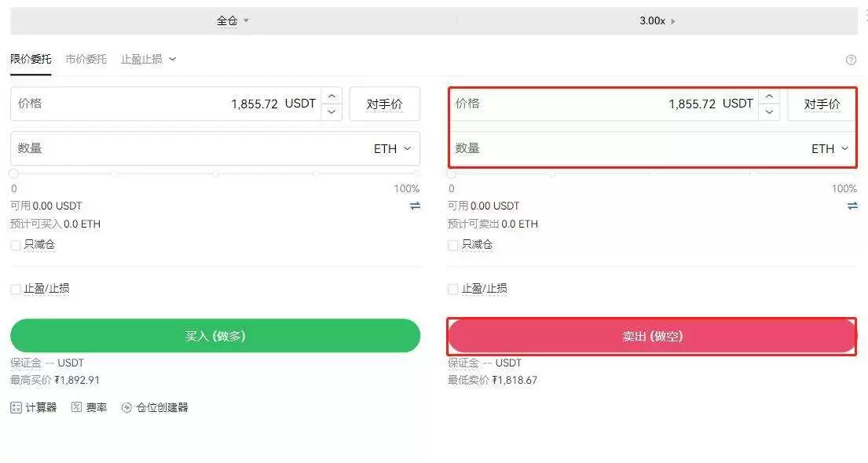This screenshot has width=868, height=463.
Task: Check 止盈/止损 under the buy panel
Action: tap(14, 288)
